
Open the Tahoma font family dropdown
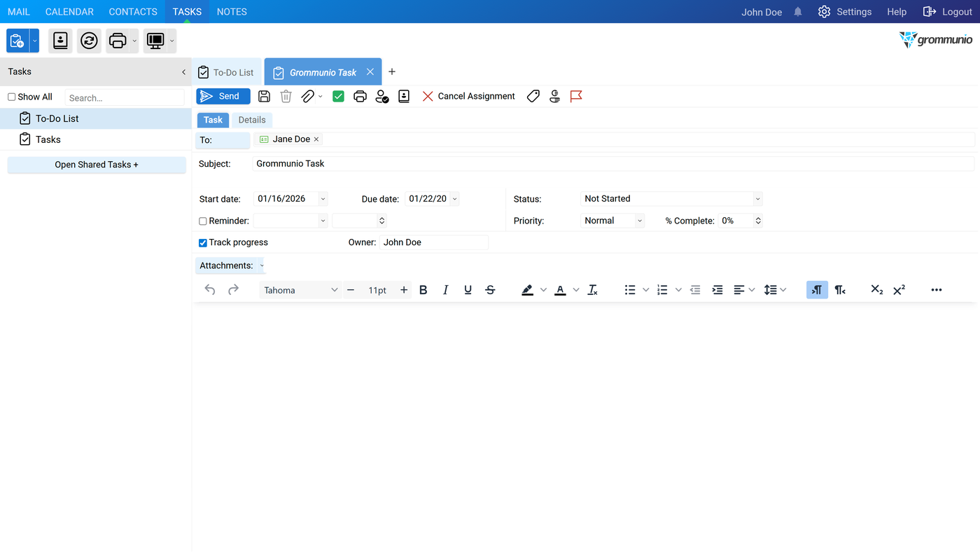click(301, 290)
